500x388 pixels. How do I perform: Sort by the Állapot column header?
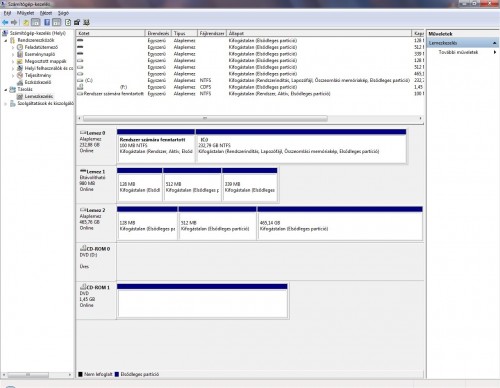319,33
